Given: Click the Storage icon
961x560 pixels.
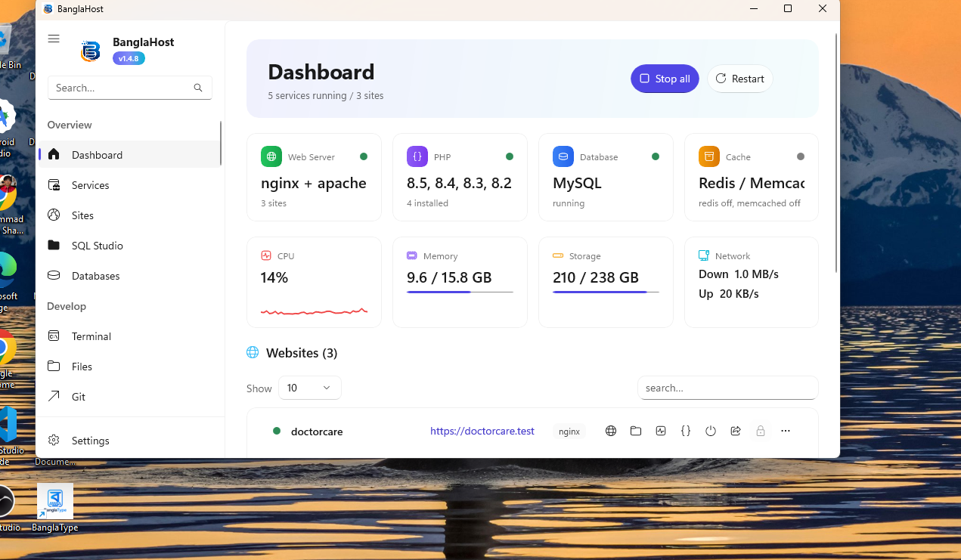Looking at the screenshot, I should [558, 255].
